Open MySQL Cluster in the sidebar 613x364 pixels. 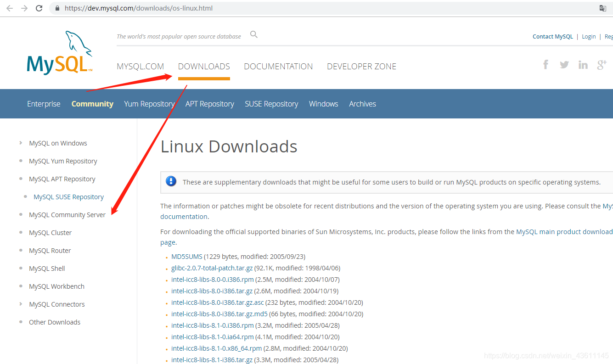point(50,233)
